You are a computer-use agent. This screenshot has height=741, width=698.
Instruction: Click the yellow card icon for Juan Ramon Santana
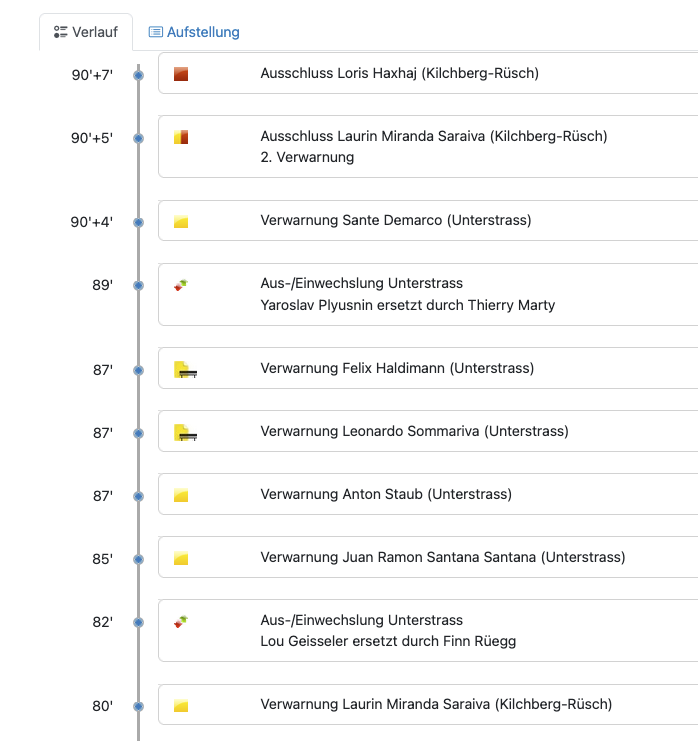[181, 558]
